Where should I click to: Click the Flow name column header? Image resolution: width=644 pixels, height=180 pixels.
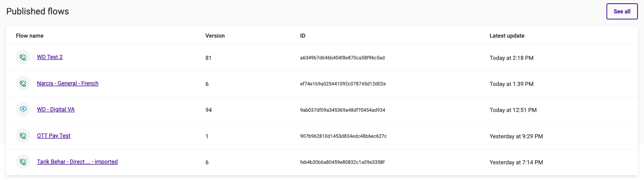30,36
